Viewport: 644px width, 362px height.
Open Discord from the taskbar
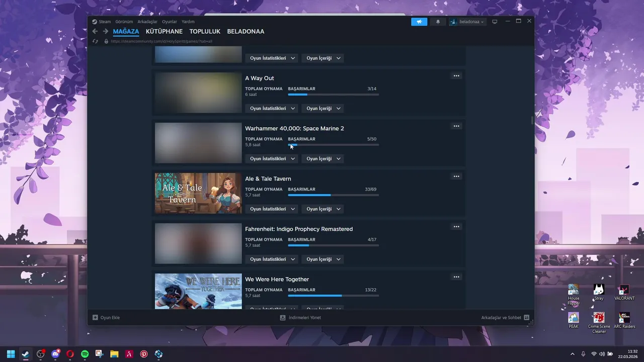click(x=55, y=354)
